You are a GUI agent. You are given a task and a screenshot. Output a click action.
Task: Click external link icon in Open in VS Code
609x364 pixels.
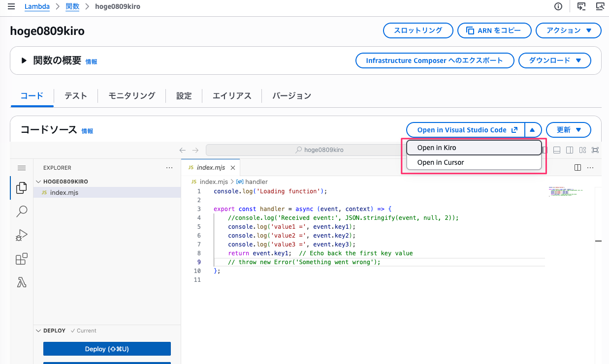(514, 130)
